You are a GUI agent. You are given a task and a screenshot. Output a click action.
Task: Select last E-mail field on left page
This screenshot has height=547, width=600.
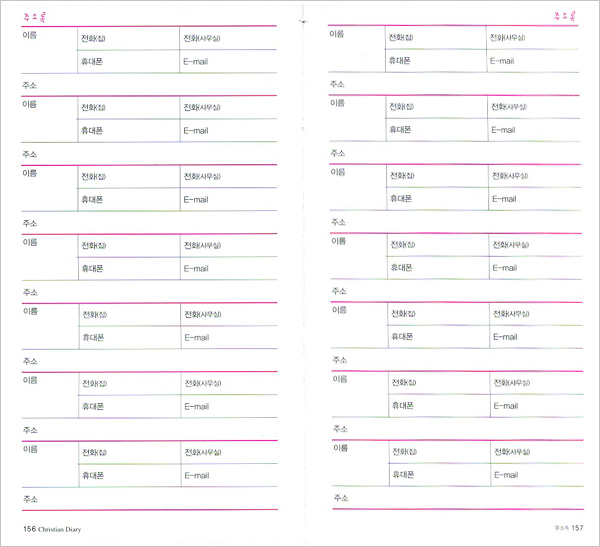point(229,475)
